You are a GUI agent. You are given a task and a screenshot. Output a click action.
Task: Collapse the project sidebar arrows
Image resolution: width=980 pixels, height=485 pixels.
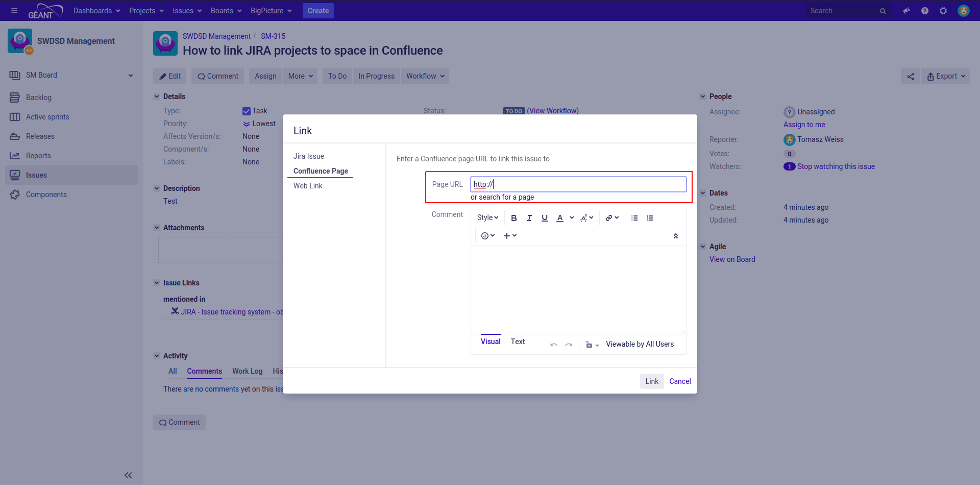tap(128, 475)
